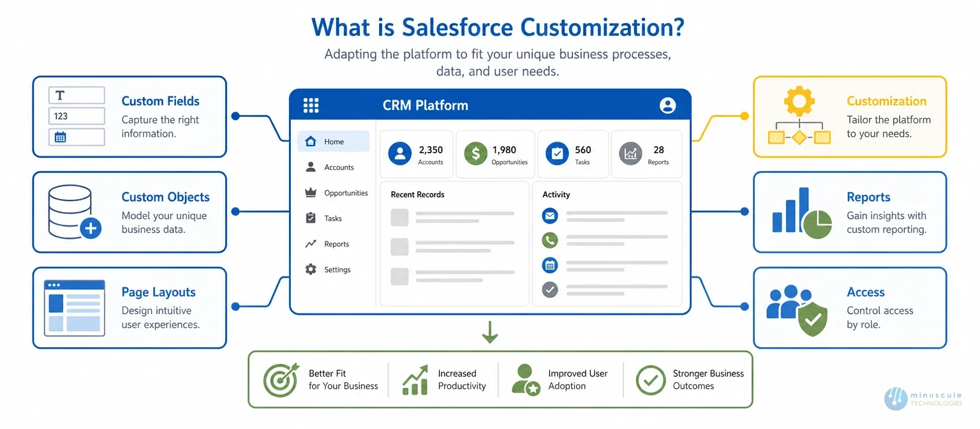Image resolution: width=980 pixels, height=429 pixels.
Task: Click the Custom Objects database icon
Action: [75, 212]
